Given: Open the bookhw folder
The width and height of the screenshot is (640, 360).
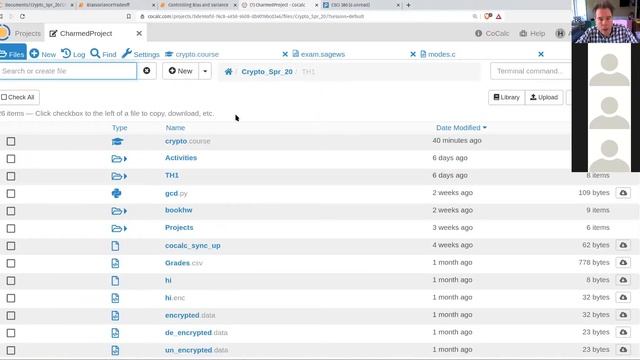Looking at the screenshot, I should pos(178,210).
